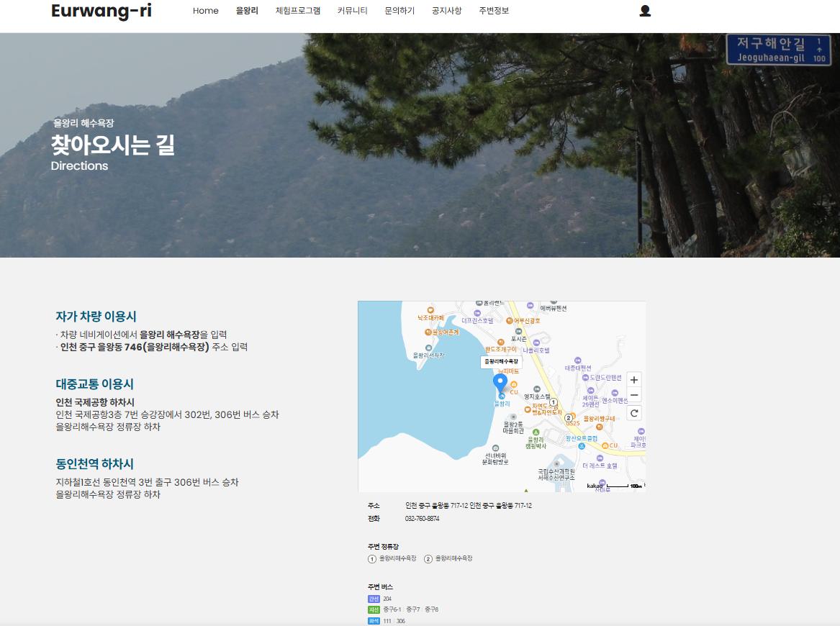Viewport: 840px width, 626px height.
Task: Open the 을왕리 menu item
Action: (x=247, y=11)
